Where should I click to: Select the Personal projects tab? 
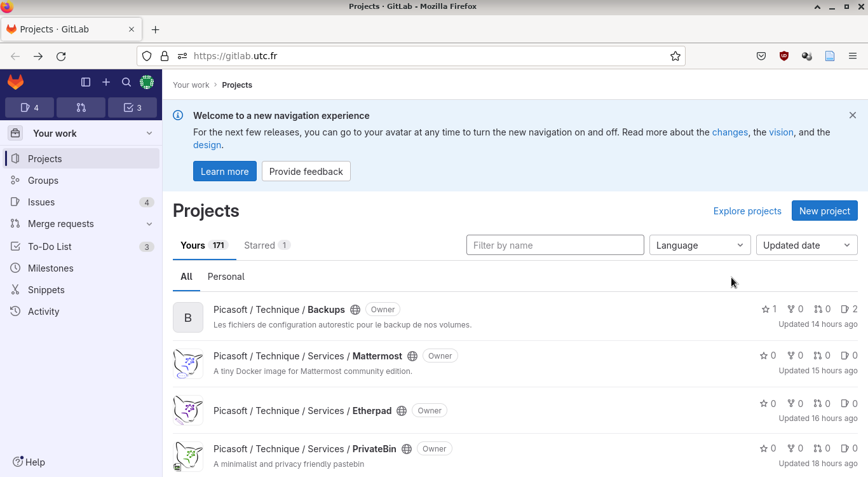226,277
